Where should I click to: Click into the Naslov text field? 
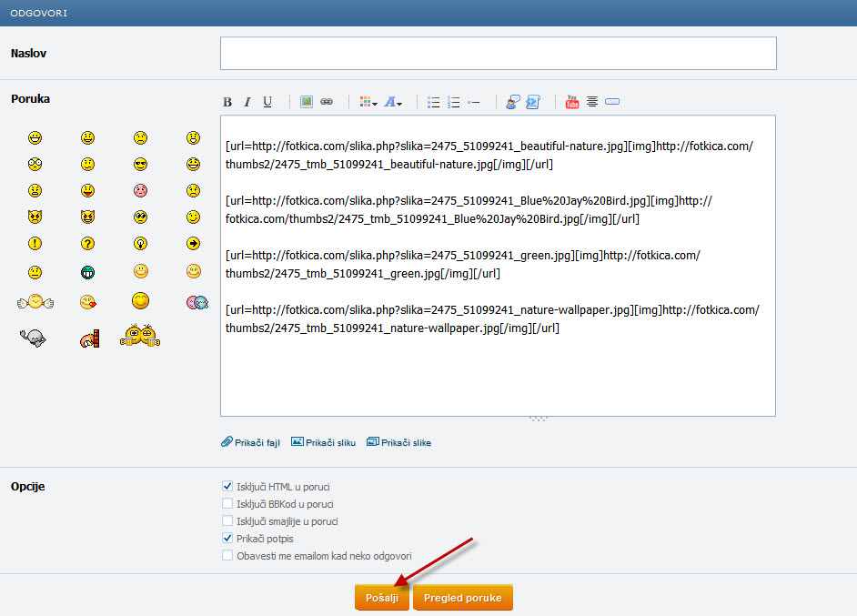pyautogui.click(x=498, y=54)
